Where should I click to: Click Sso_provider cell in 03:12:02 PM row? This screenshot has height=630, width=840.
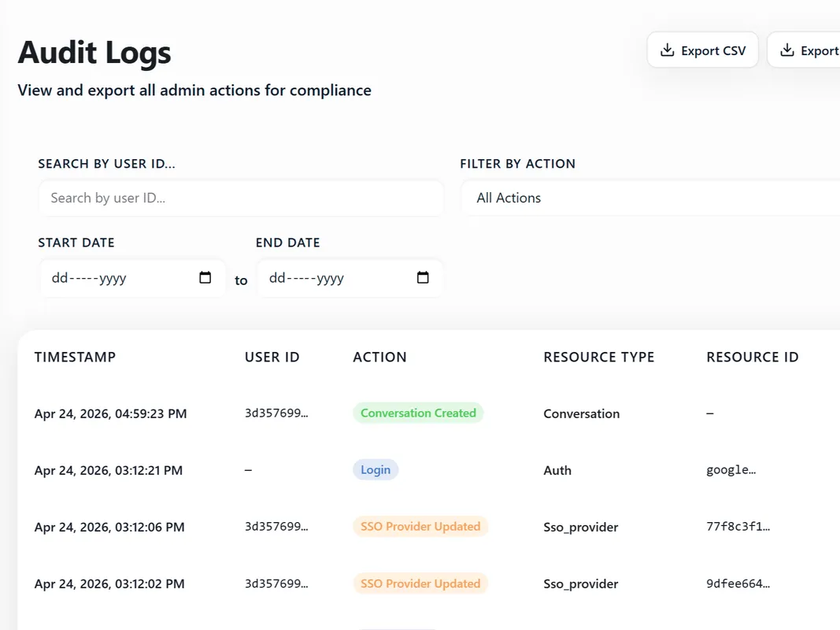coord(581,584)
